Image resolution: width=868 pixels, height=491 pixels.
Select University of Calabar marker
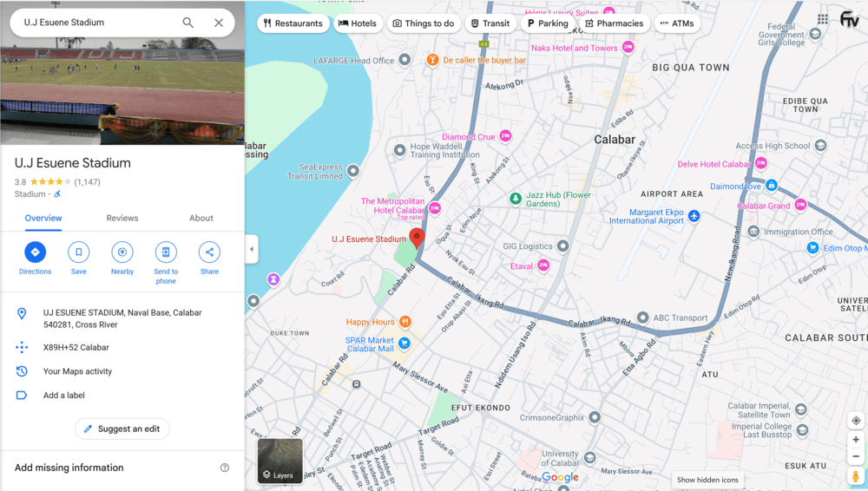tap(589, 458)
